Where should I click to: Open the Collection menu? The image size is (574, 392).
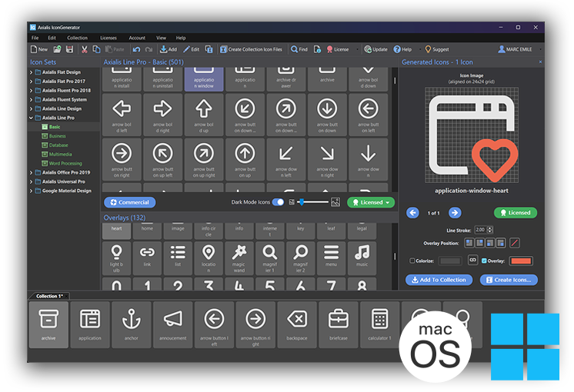point(77,38)
